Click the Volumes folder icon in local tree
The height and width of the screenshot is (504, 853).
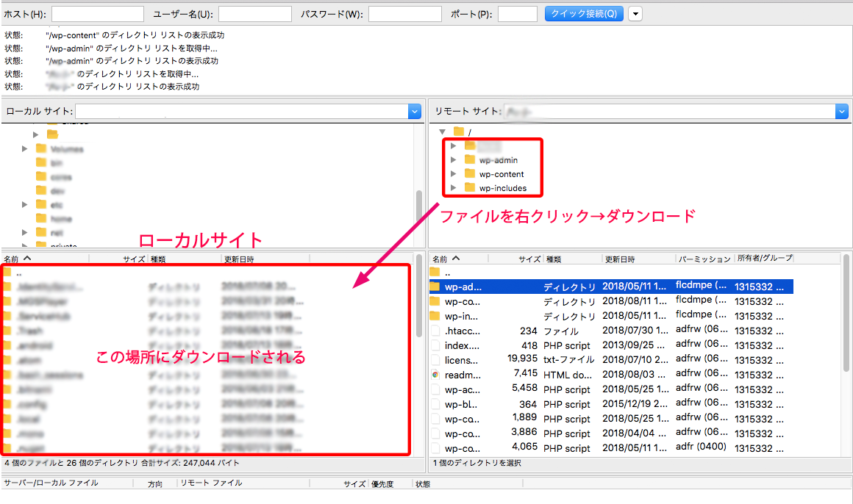[41, 148]
